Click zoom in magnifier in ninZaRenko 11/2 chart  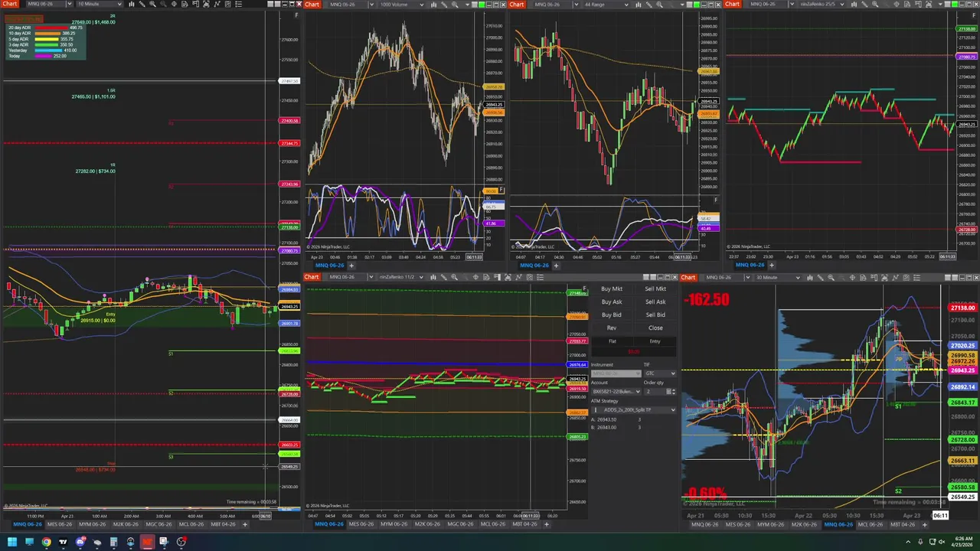[454, 277]
